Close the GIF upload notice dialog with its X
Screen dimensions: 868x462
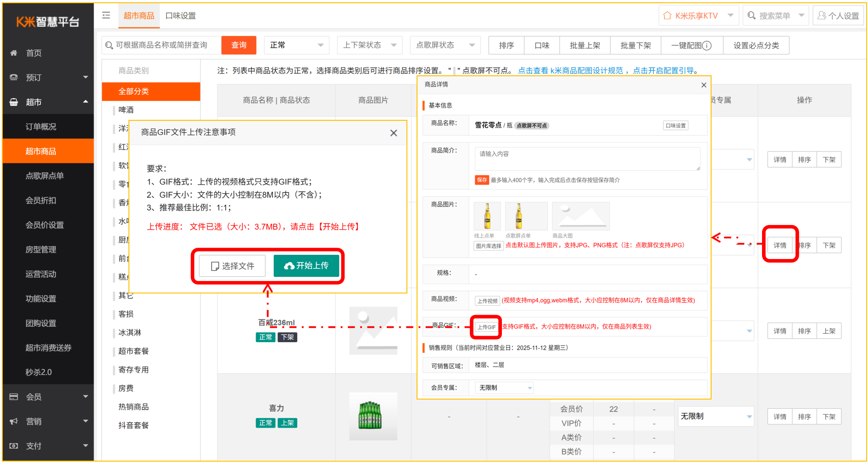click(x=394, y=133)
